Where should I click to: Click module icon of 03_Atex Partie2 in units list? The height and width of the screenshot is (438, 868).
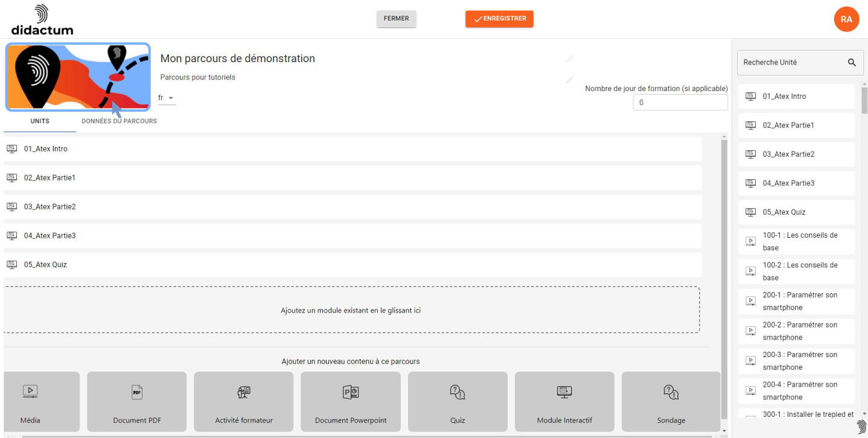pyautogui.click(x=11, y=207)
